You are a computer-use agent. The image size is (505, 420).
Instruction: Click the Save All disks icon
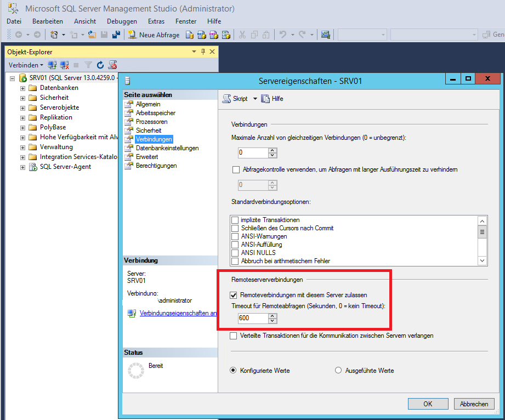click(116, 35)
